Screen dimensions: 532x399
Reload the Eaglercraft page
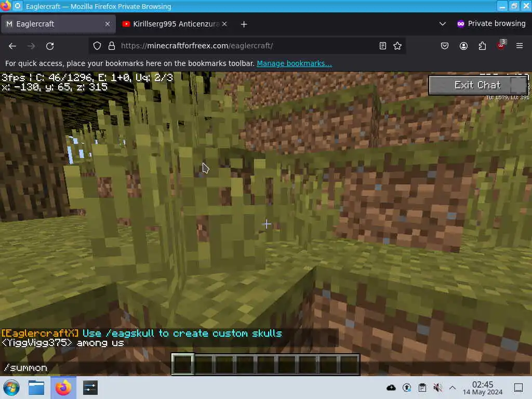pos(50,46)
